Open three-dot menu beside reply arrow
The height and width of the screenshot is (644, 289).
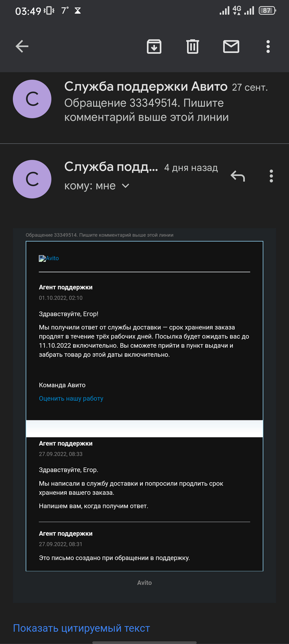click(271, 176)
